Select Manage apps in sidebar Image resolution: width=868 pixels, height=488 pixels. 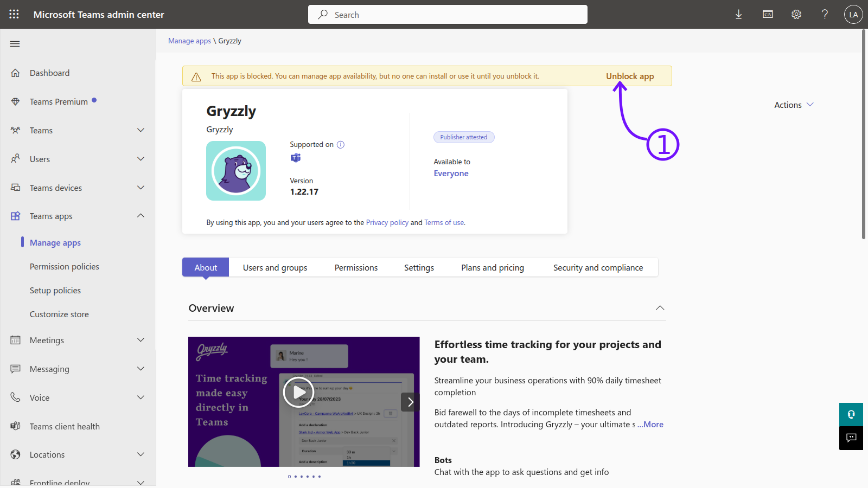pyautogui.click(x=55, y=242)
